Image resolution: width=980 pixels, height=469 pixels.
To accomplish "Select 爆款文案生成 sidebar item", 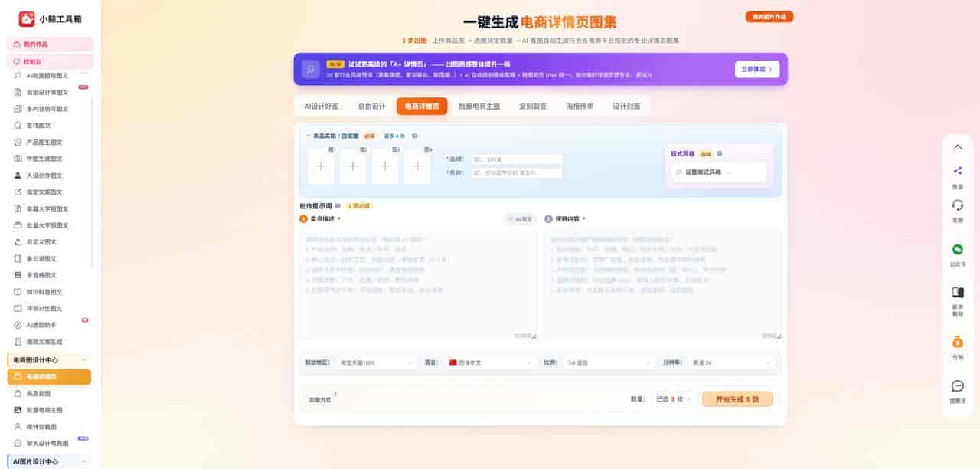I will (49, 342).
